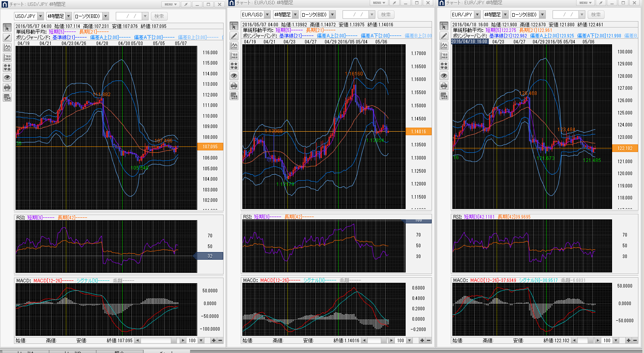Image resolution: width=644 pixels, height=353 pixels.
Task: Click the 検索 search button in USD/JPY chart
Action: pos(159,16)
